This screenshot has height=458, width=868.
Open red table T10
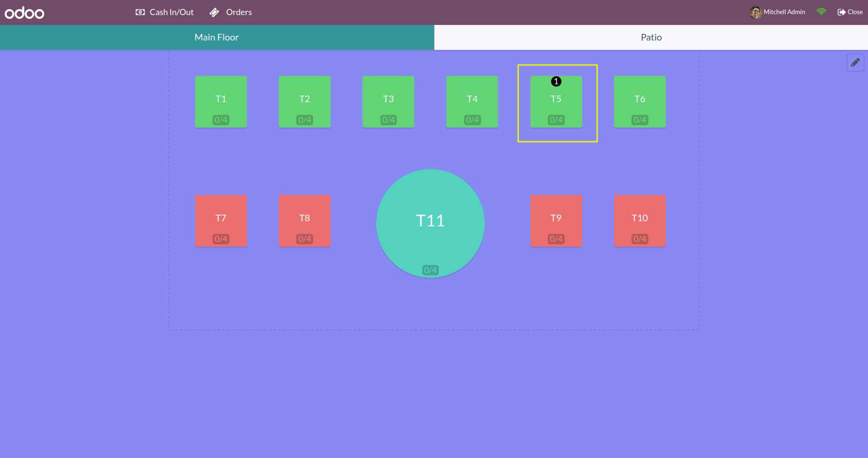640,221
